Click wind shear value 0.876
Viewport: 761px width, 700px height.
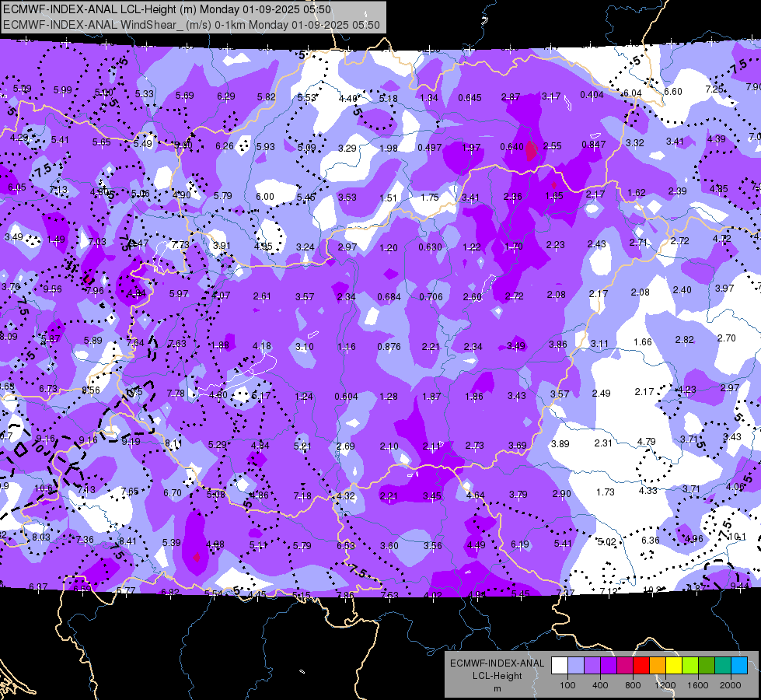click(x=389, y=346)
